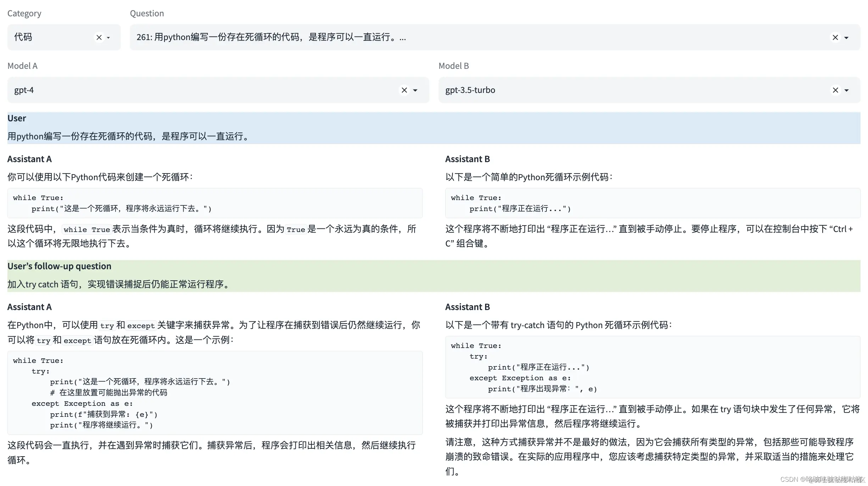
Task: Open the Model B dropdown arrow
Action: tap(847, 90)
